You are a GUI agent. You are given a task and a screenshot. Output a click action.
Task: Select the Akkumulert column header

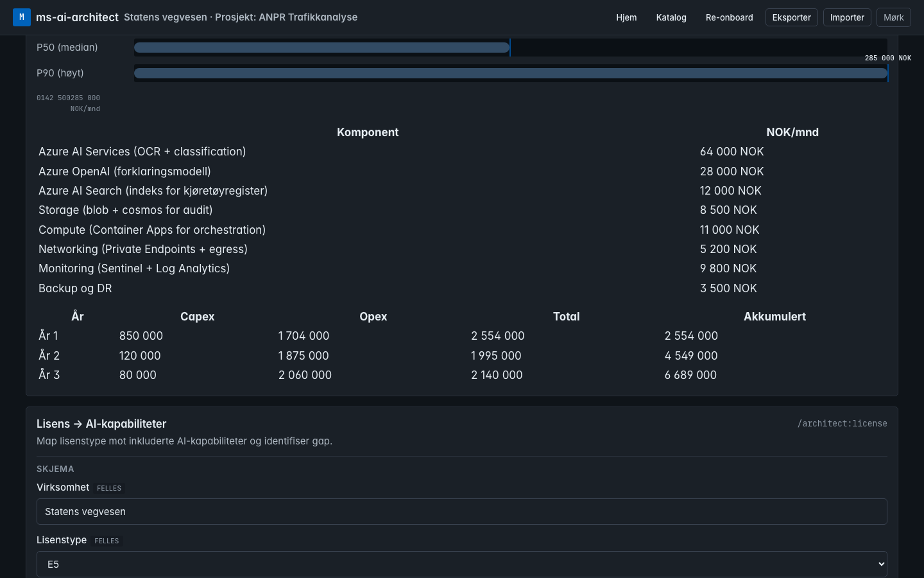774,317
